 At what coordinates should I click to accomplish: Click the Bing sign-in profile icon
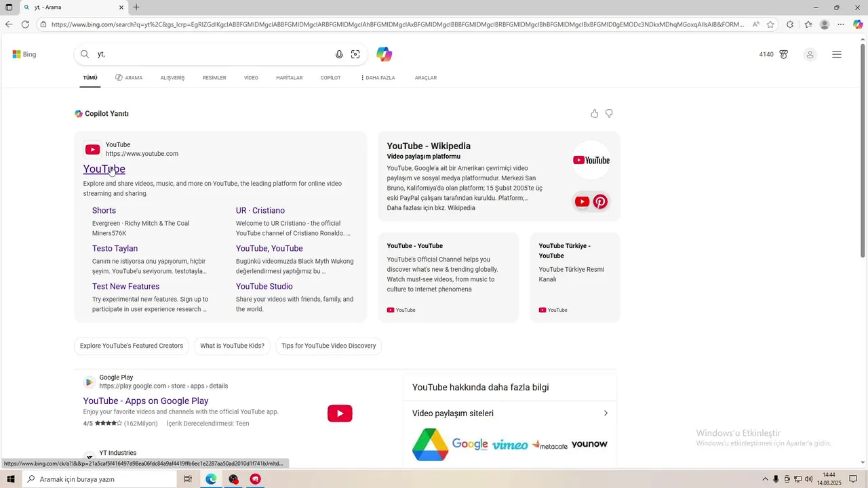[x=810, y=54]
